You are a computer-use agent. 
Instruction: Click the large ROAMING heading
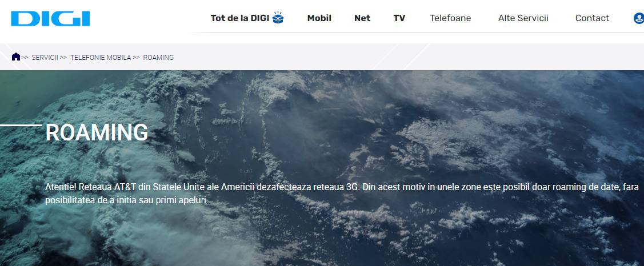[x=97, y=132]
